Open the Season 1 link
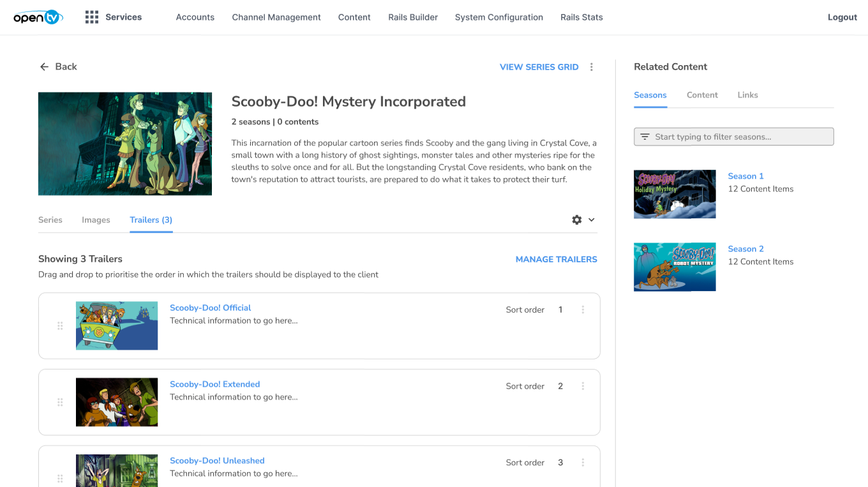The image size is (868, 487). tap(745, 176)
